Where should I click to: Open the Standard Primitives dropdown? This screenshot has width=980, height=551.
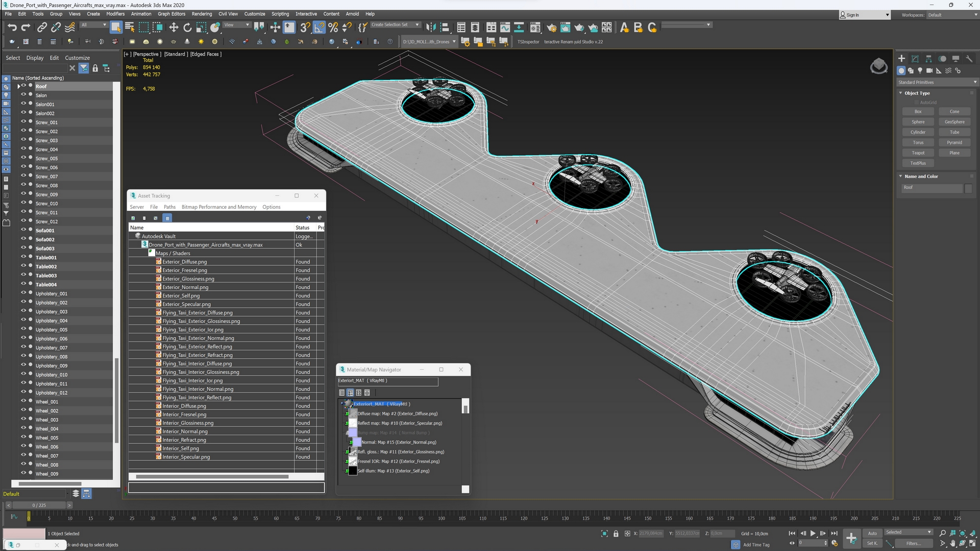(937, 82)
